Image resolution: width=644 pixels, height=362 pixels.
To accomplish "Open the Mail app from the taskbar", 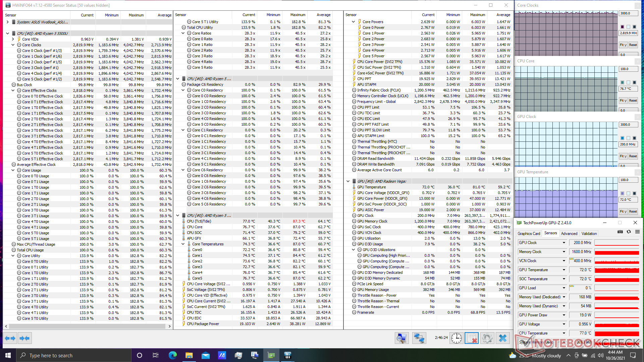I will point(206,355).
